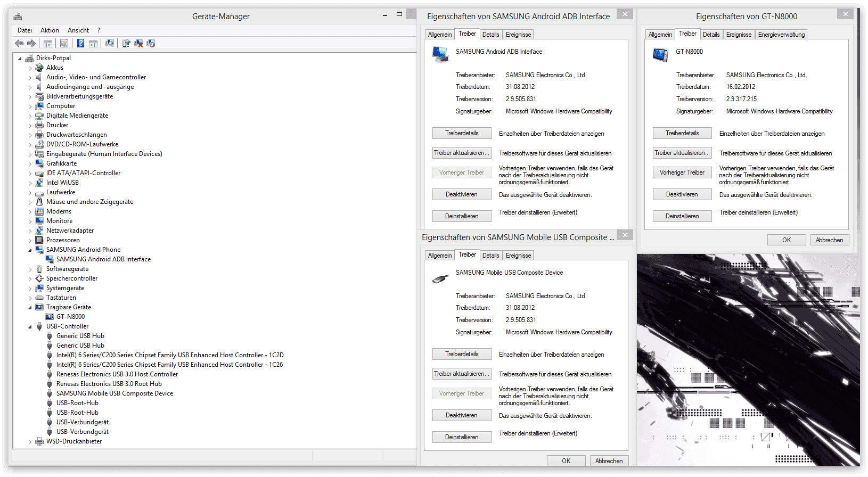Select SAMSUNG Android ADB Interface in tree

click(x=103, y=259)
